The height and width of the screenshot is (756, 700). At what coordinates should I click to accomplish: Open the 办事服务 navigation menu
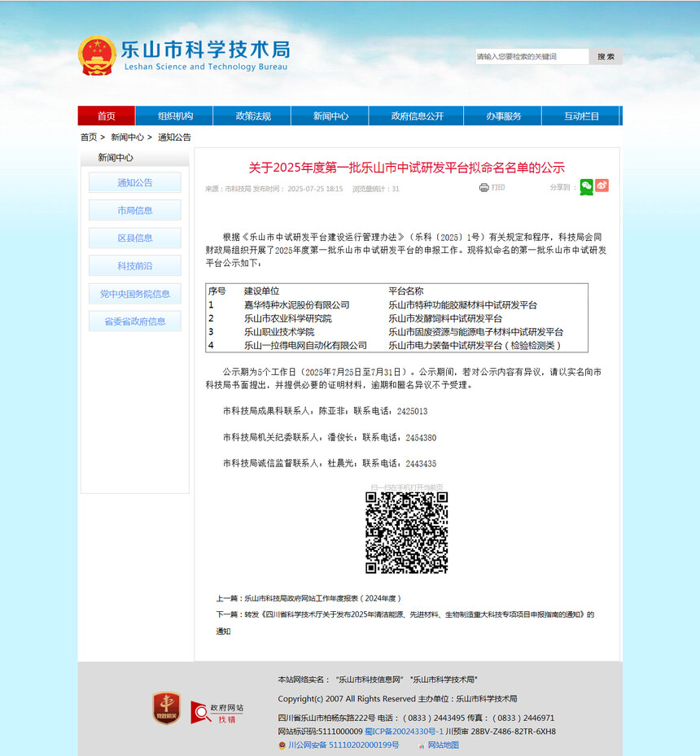pos(503,116)
